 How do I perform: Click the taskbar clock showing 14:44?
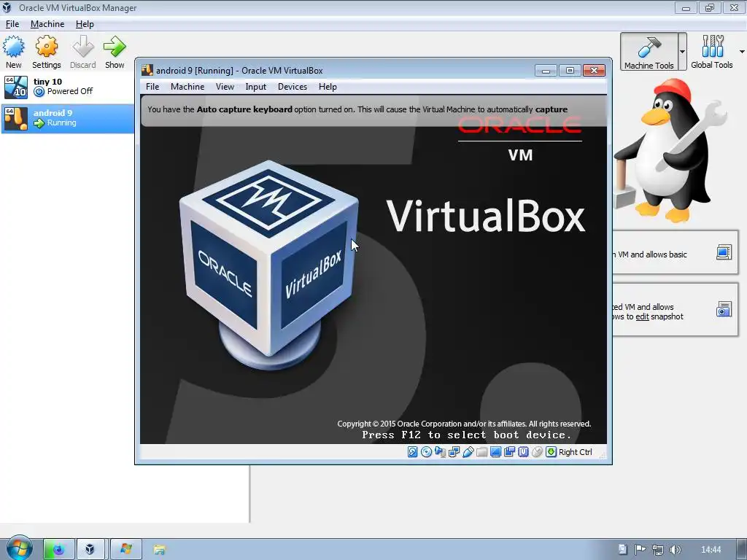tap(711, 550)
